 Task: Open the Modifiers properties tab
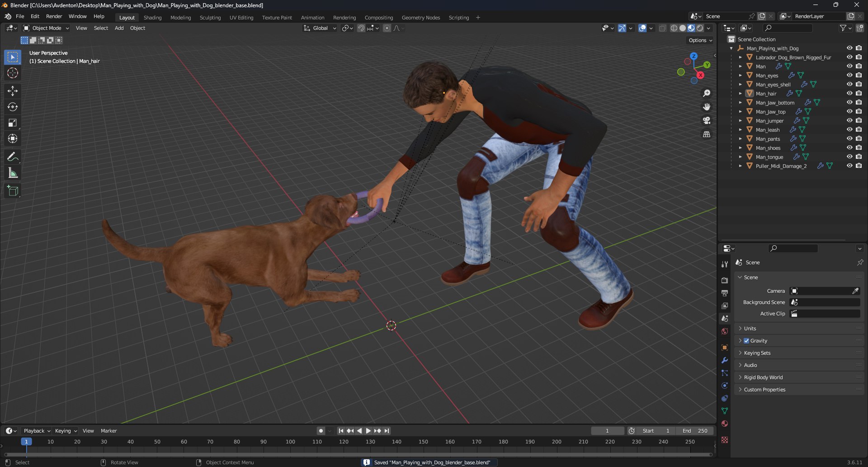tap(725, 360)
